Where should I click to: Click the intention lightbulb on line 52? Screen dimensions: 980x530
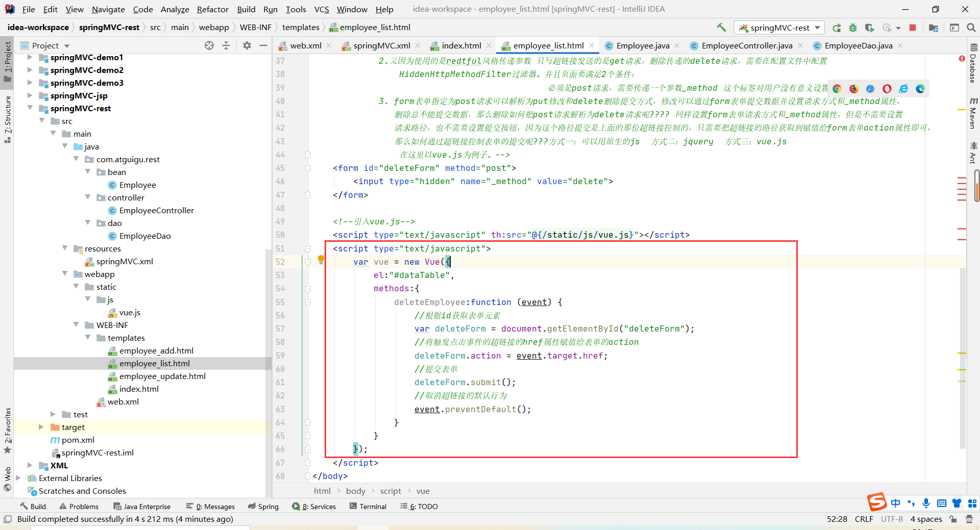tap(321, 260)
